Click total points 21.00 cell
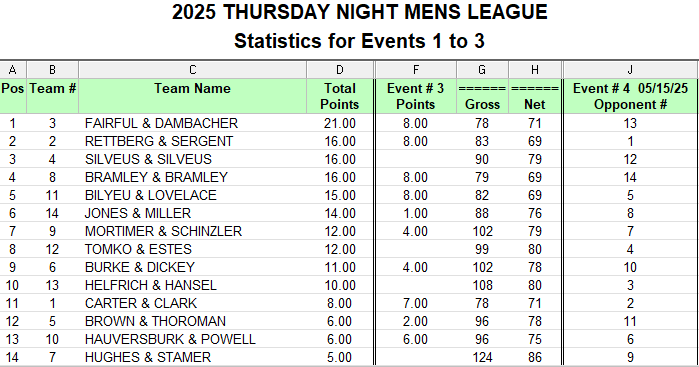Image resolution: width=699 pixels, height=367 pixels. 340,123
